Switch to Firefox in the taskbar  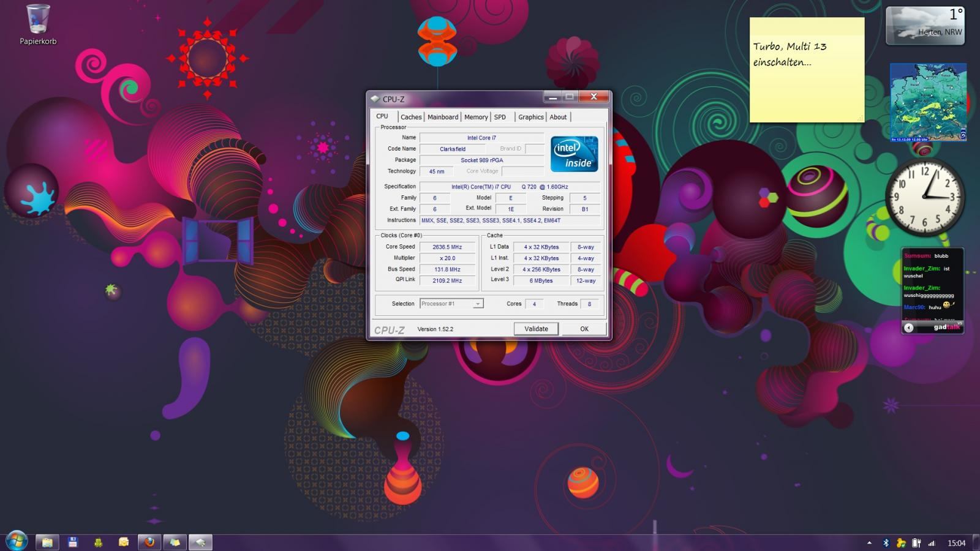149,542
